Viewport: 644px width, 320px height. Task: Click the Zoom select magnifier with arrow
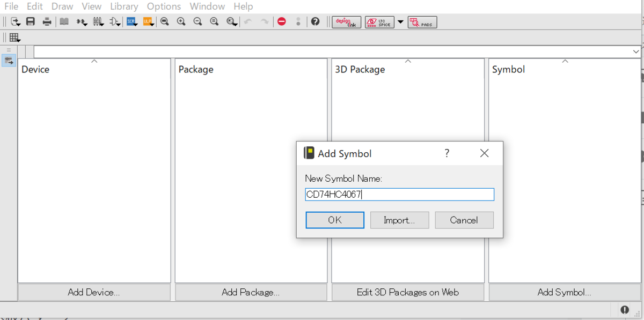pos(231,22)
